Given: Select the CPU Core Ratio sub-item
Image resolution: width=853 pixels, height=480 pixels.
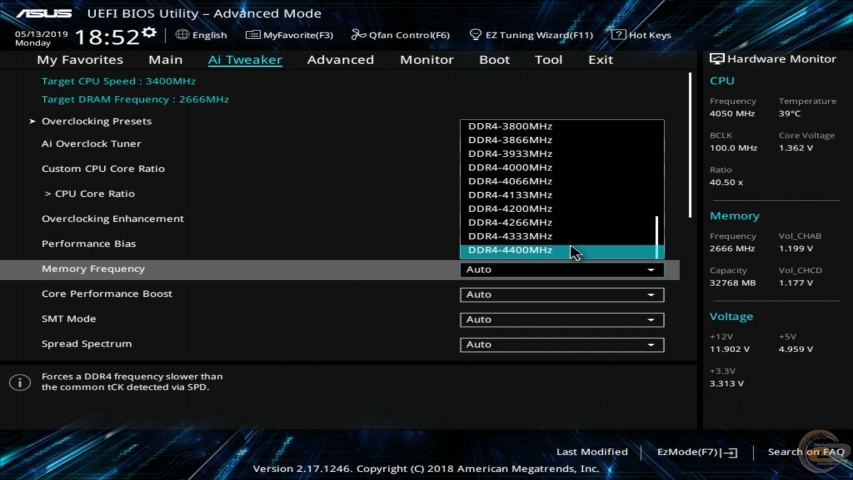Looking at the screenshot, I should (90, 194).
